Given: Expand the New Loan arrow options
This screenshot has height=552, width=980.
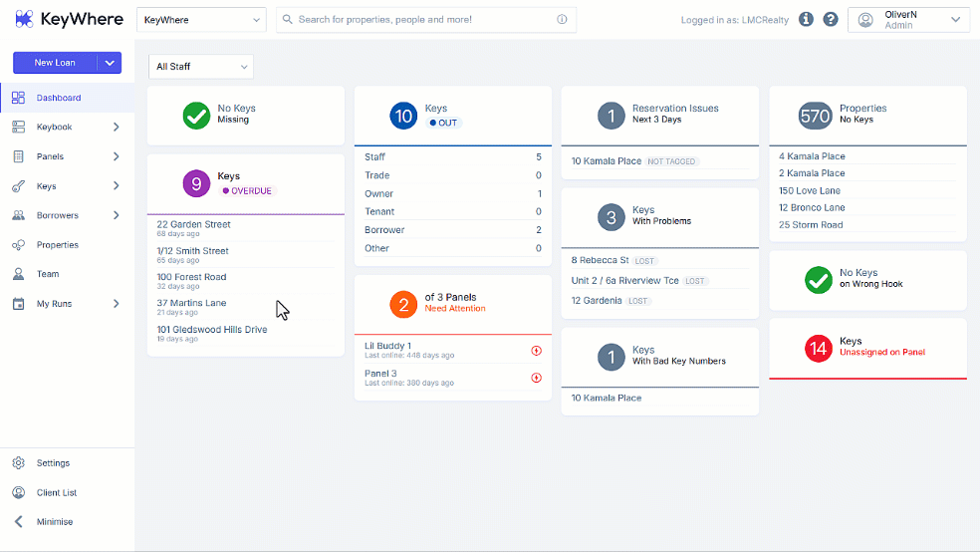Looking at the screenshot, I should (x=110, y=63).
